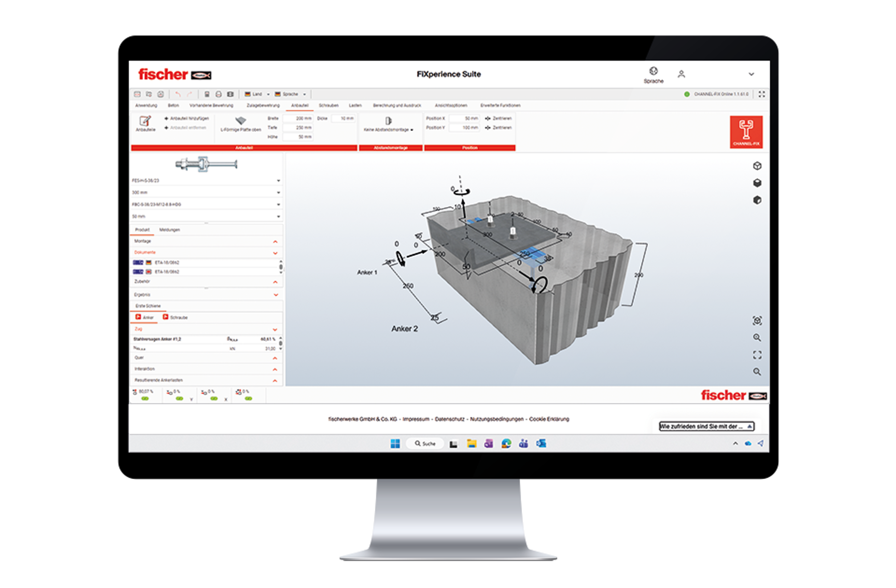
Task: Click Zentrieren next to Position Y
Action: coord(498,128)
